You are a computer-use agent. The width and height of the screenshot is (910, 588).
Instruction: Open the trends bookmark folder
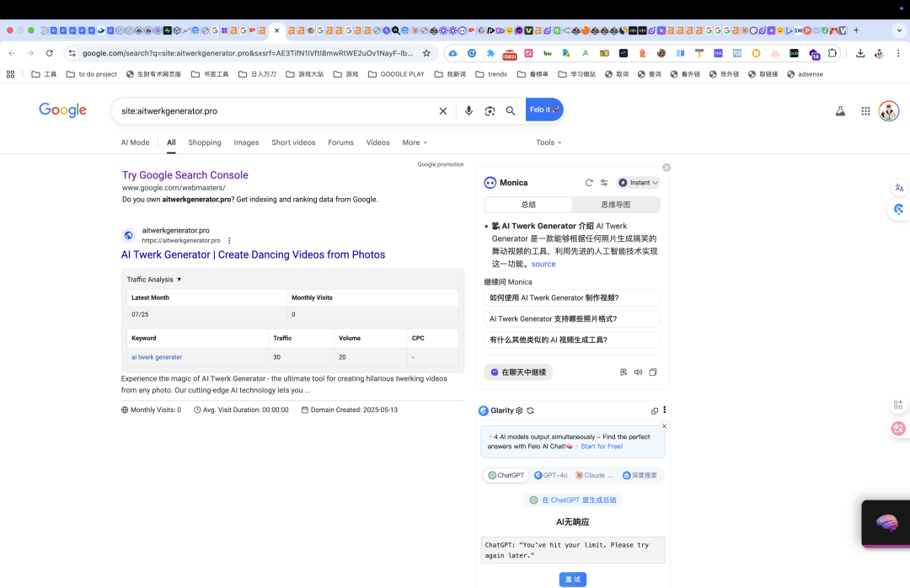tap(491, 74)
